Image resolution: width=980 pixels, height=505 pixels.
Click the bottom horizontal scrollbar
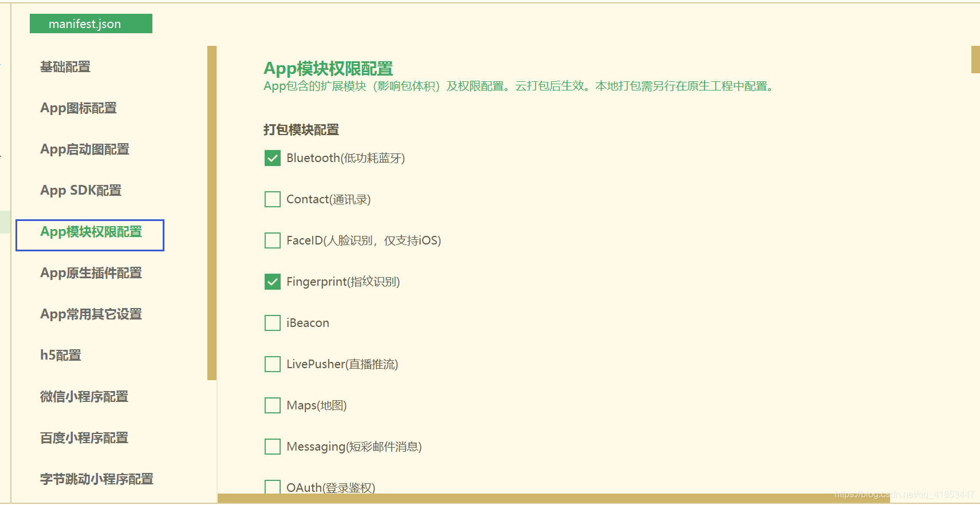pos(553,498)
